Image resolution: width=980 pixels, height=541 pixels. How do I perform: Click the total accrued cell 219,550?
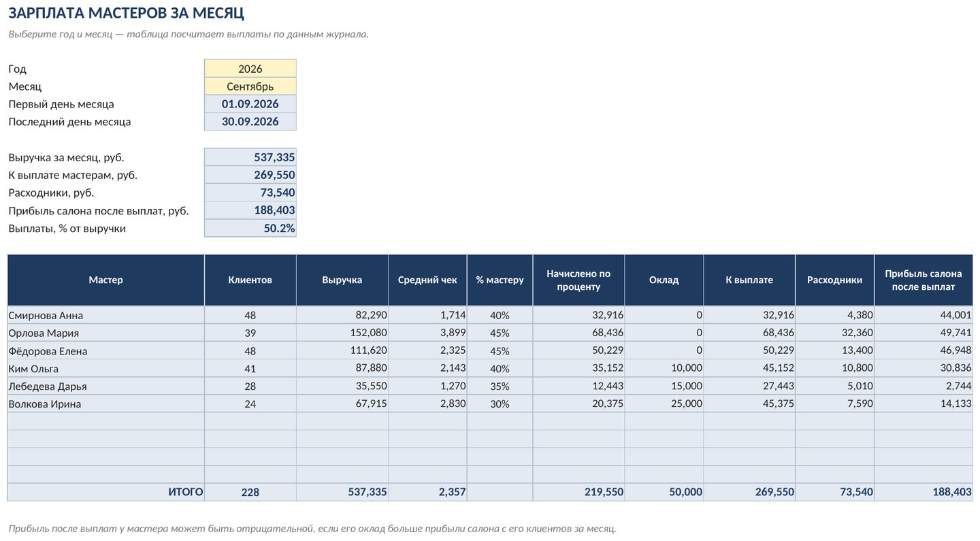(x=579, y=492)
